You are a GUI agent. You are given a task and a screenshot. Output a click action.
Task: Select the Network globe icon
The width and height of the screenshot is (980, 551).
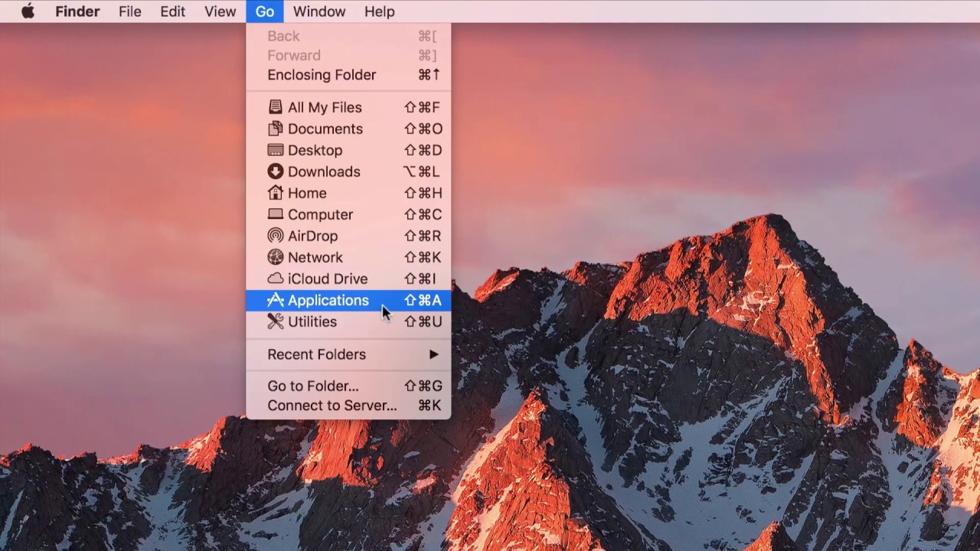coord(275,257)
